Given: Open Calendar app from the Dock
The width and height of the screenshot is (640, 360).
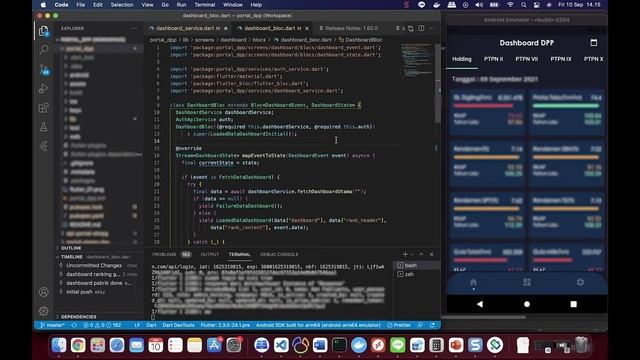Looking at the screenshot, I should tap(156, 345).
